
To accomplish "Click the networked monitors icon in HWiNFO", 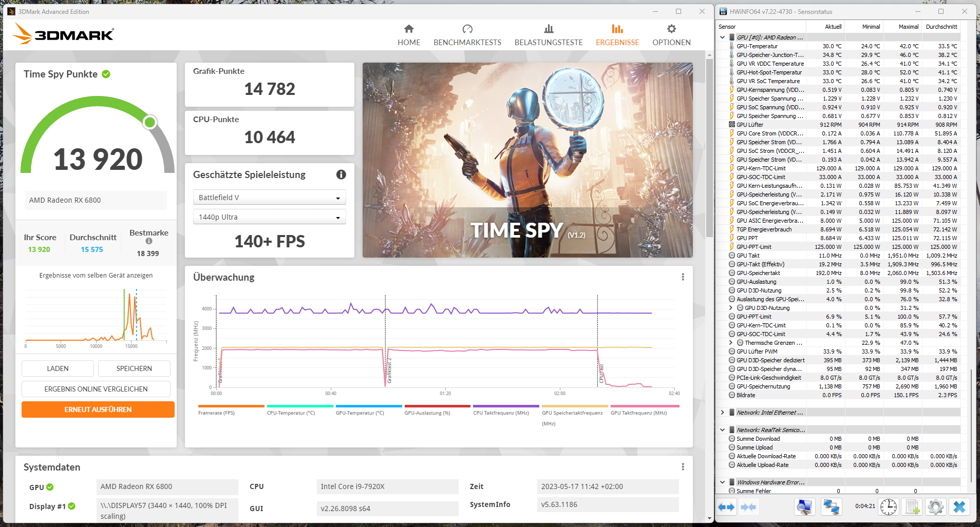I will tap(831, 507).
